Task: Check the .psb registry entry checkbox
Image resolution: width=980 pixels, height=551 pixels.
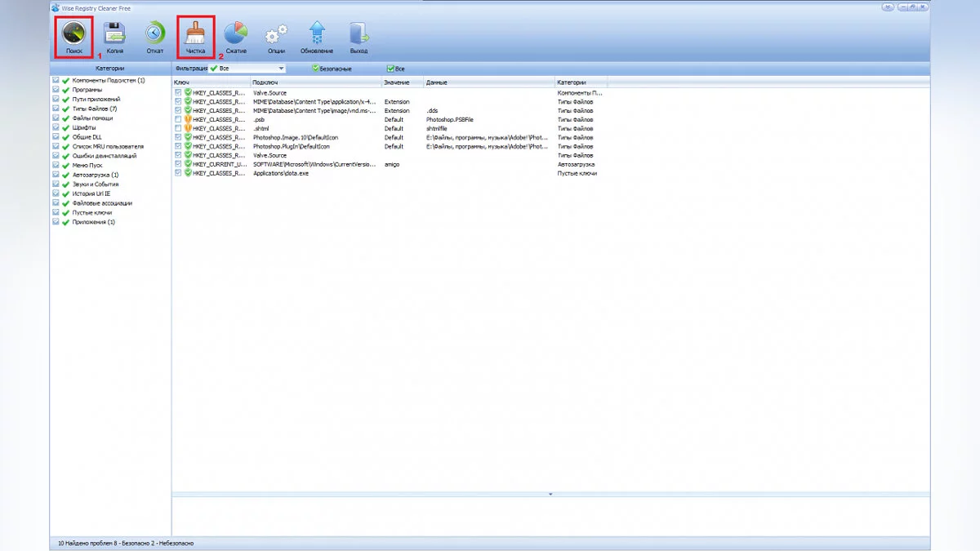Action: pos(178,119)
